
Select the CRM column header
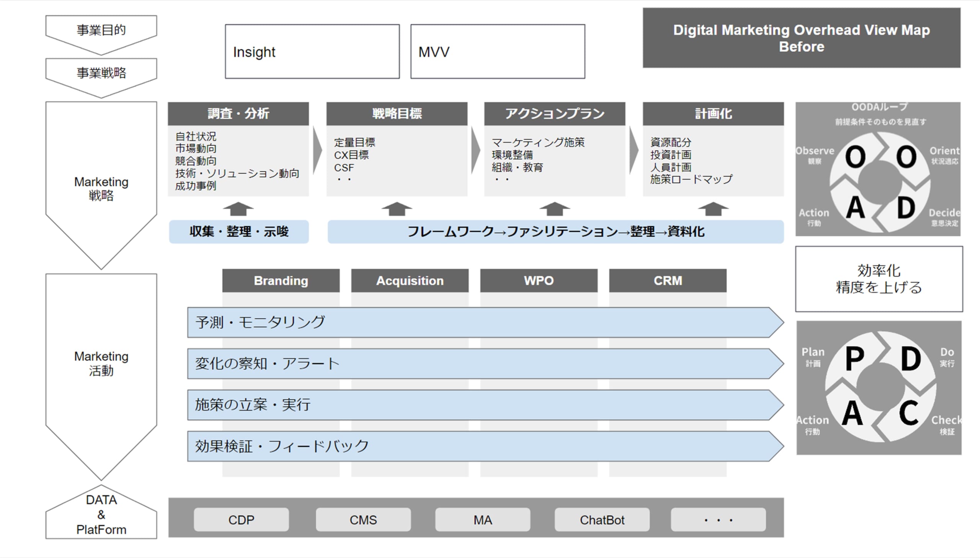click(667, 281)
